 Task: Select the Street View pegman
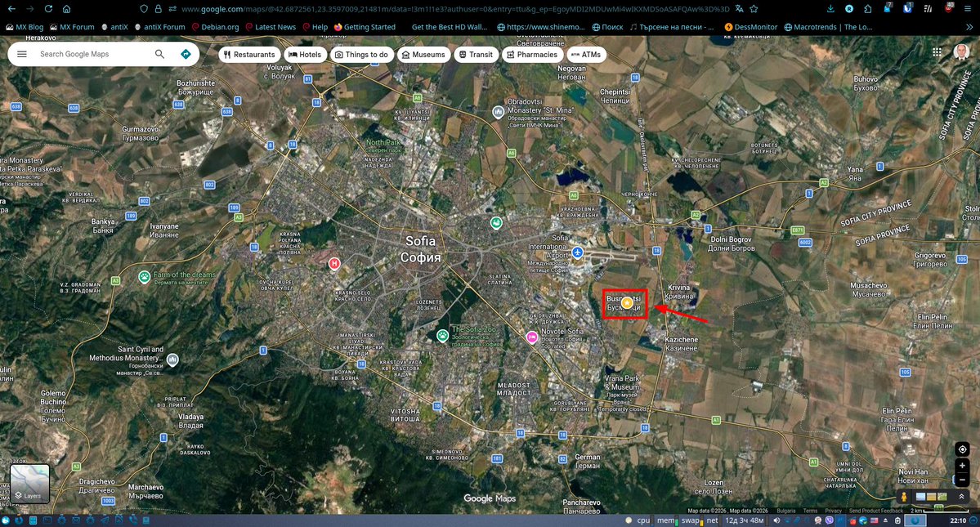tap(903, 497)
